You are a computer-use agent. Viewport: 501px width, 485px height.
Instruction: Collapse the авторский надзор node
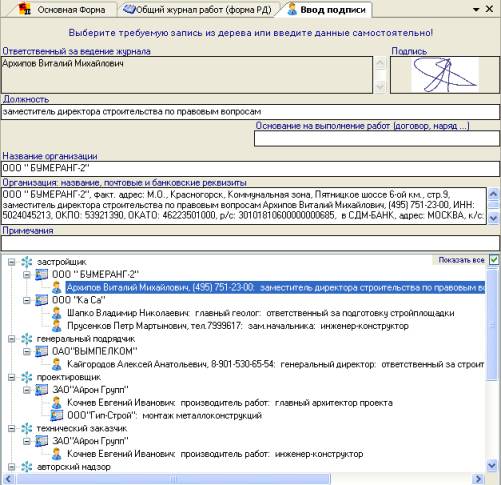[x=12, y=467]
